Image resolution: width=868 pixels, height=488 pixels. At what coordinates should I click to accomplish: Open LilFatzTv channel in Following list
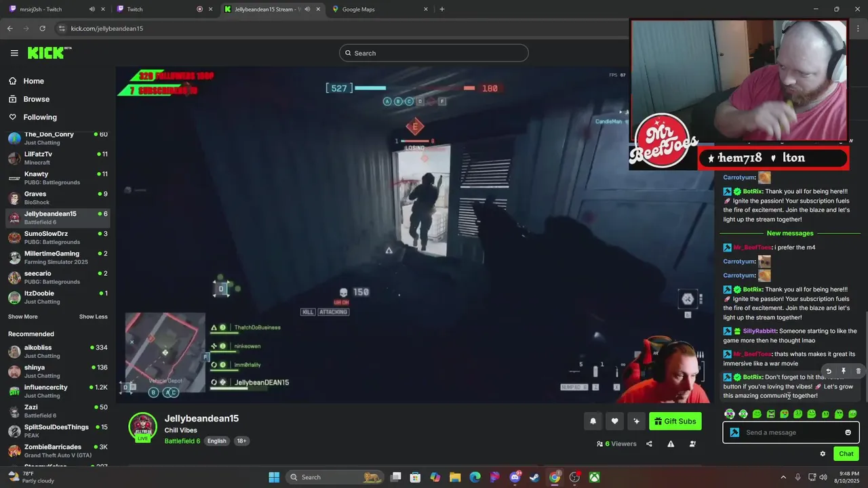tap(58, 158)
